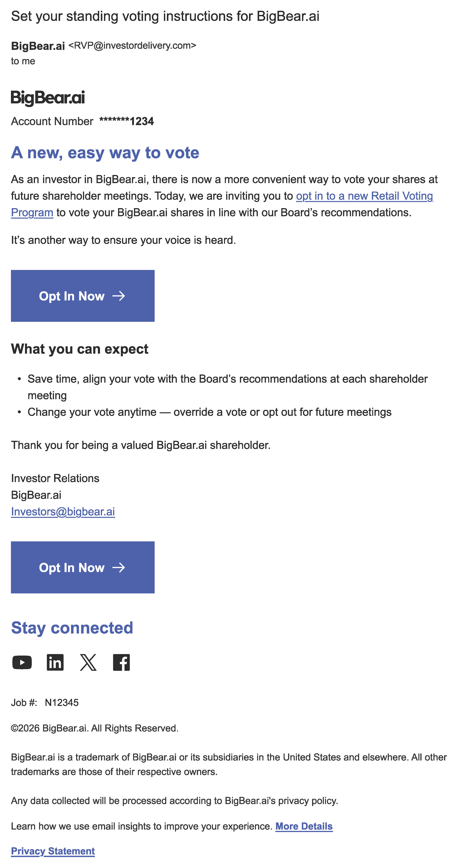Open the Privacy Statement link
Viewport: 476px width, 868px height.
coord(53,851)
